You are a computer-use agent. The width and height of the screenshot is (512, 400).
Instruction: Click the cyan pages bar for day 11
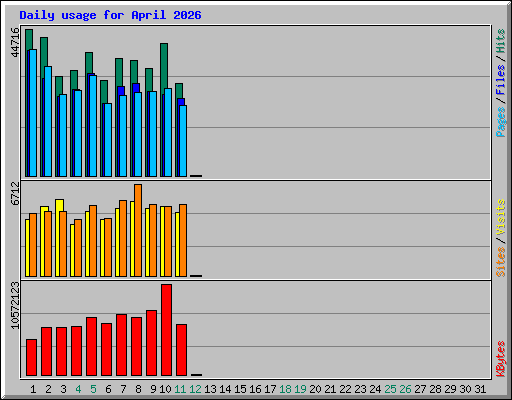(183, 141)
